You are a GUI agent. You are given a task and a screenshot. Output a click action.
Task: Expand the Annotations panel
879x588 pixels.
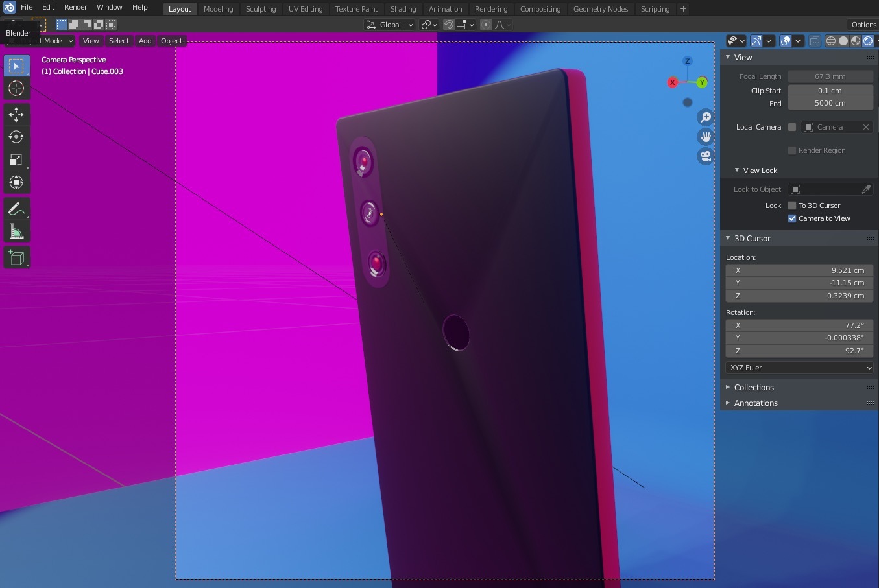click(728, 403)
